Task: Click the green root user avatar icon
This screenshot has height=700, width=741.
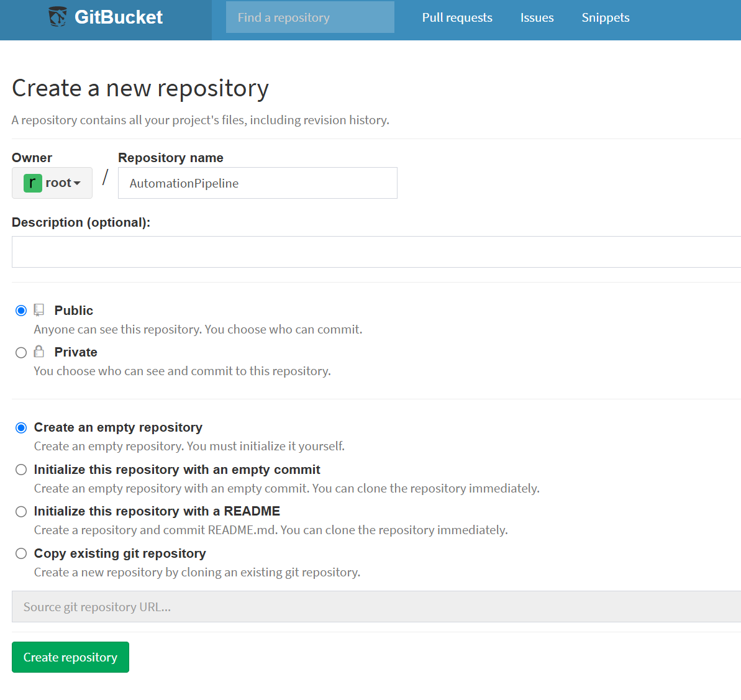Action: [32, 183]
